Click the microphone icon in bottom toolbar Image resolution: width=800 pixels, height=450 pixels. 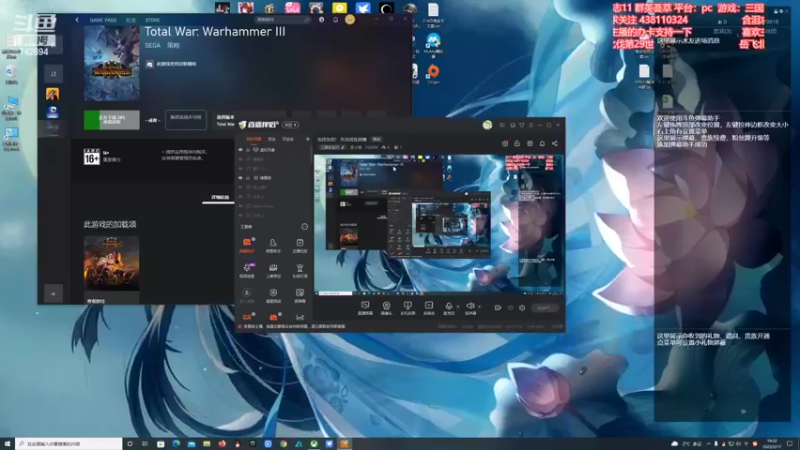448,307
